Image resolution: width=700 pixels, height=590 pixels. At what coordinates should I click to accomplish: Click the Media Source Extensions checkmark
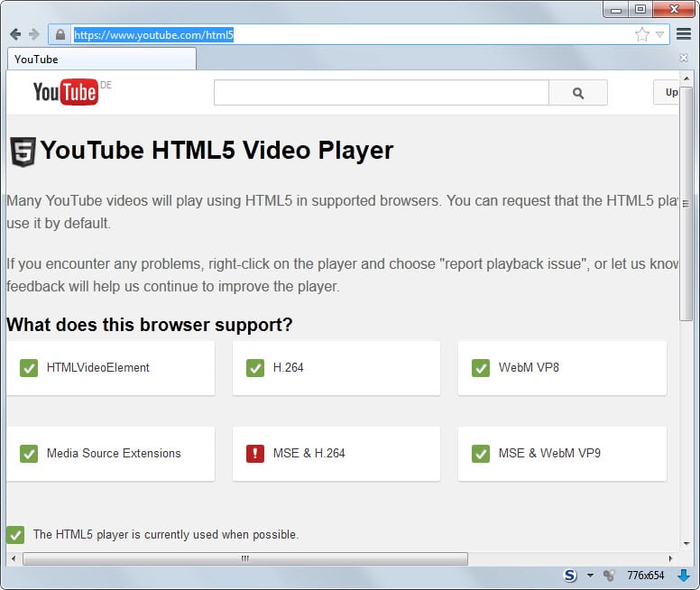click(29, 454)
